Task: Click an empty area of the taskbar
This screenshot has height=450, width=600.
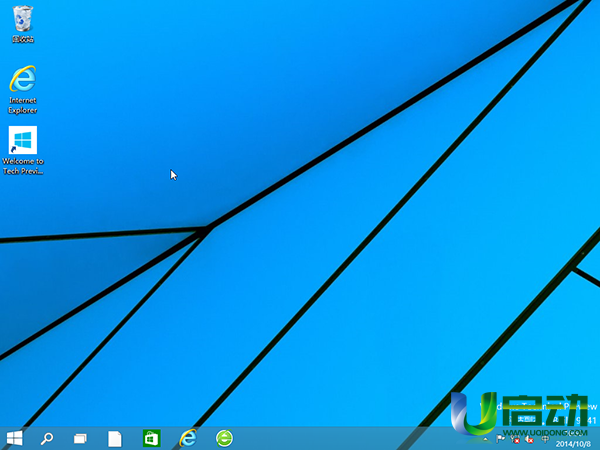Action: coord(350,438)
